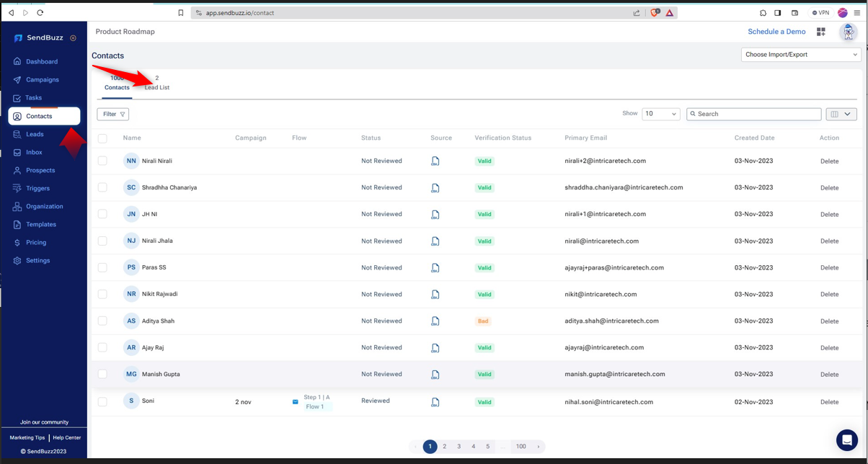Go to page 3 in pagination
868x464 pixels.
click(x=459, y=447)
